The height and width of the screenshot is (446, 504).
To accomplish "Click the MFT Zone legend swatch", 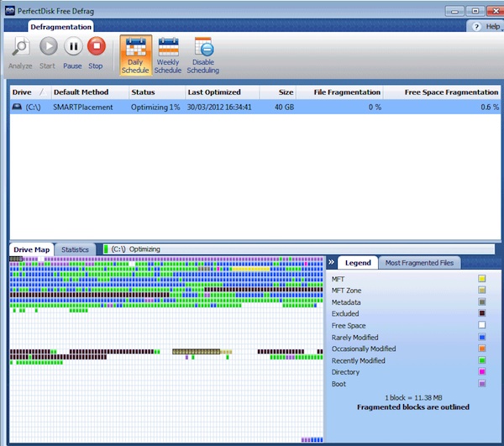I will pyautogui.click(x=481, y=290).
